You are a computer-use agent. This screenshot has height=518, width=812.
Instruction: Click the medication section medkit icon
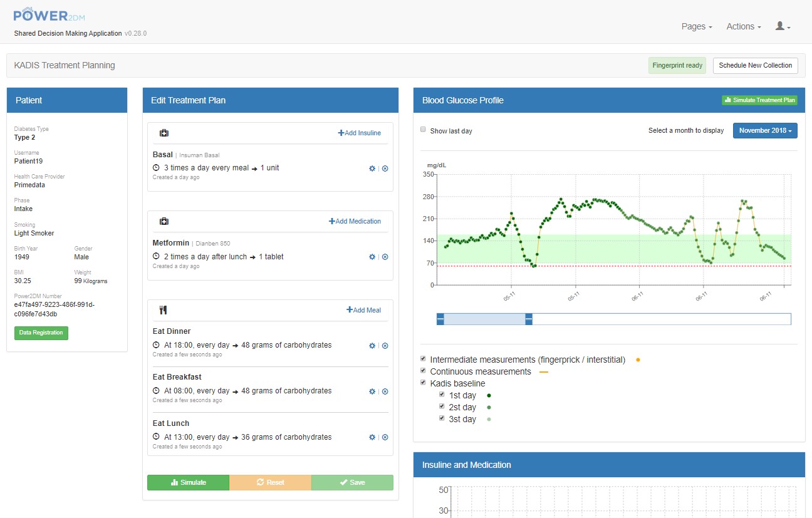click(164, 221)
